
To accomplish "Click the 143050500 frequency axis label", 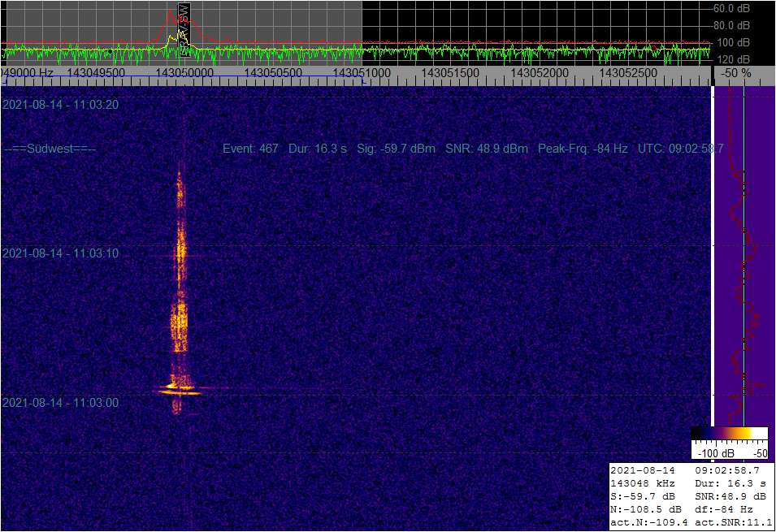I will (x=273, y=73).
